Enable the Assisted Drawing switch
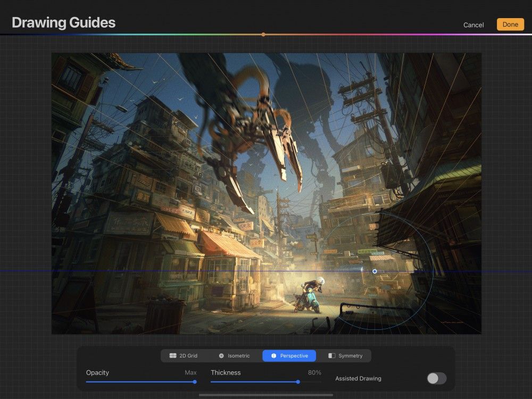Screen dimensions: 532x399 coord(437,378)
